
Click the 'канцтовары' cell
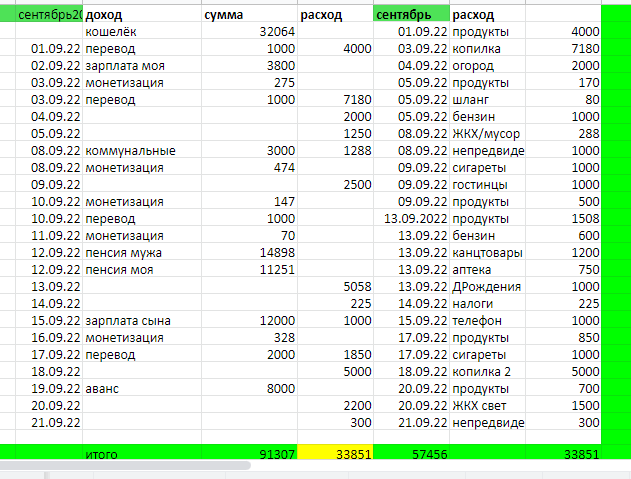pos(487,253)
